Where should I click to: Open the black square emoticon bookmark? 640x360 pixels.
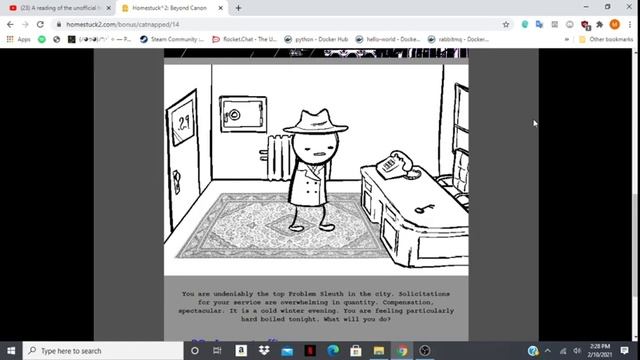point(100,39)
